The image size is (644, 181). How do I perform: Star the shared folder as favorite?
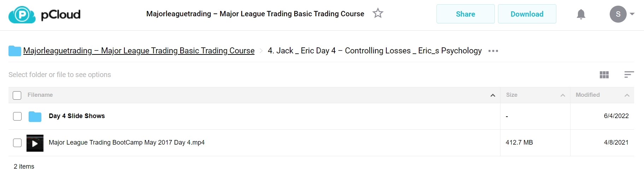pos(378,13)
